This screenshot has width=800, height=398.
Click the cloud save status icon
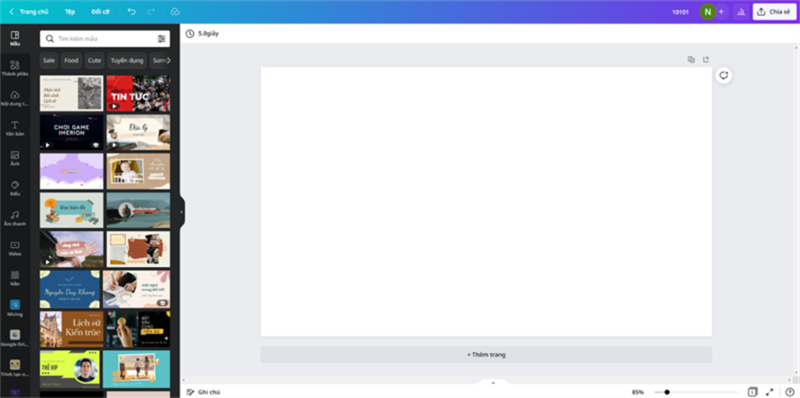(175, 11)
